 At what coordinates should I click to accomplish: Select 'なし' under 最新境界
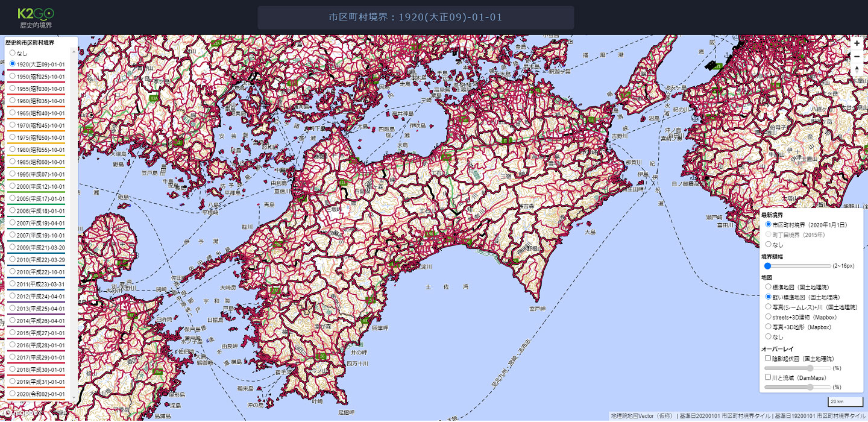tap(768, 244)
